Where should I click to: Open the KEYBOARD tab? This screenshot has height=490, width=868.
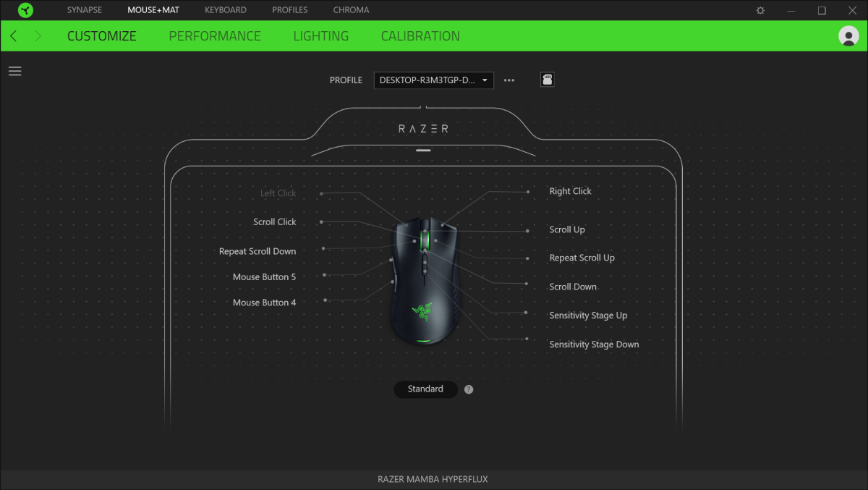(x=226, y=10)
